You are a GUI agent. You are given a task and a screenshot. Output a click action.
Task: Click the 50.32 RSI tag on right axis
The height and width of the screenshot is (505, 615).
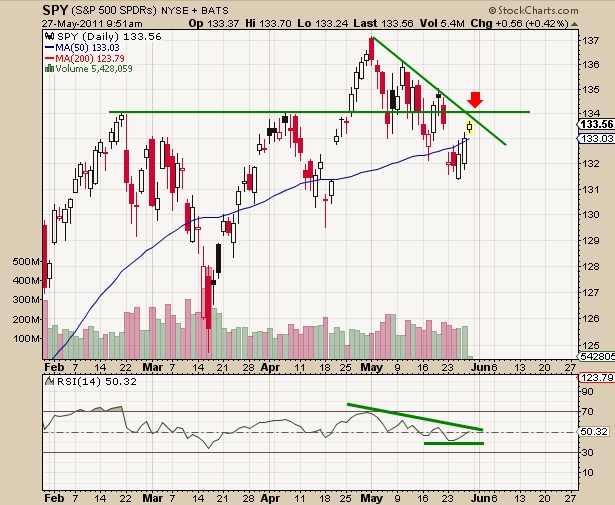594,432
